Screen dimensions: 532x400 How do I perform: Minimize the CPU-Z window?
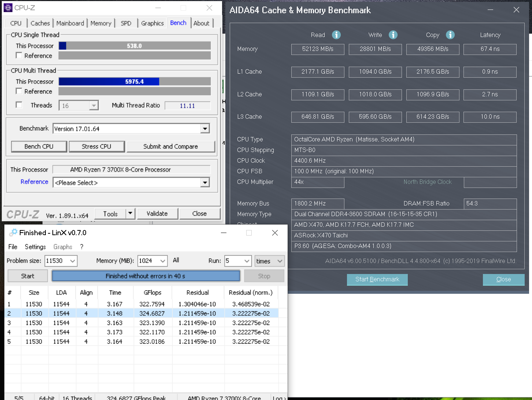pos(158,8)
